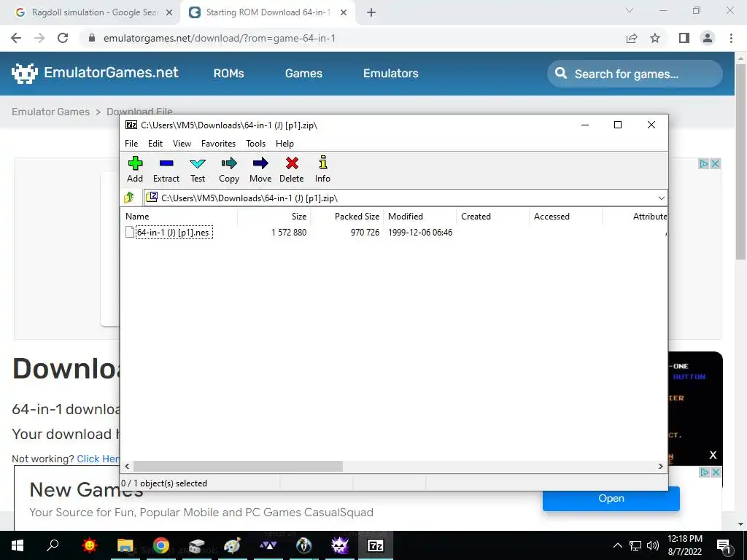
Task: Close the game video overlay X
Action: point(713,455)
